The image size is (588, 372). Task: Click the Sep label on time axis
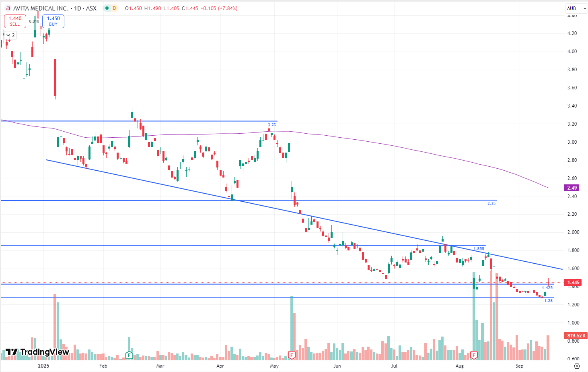pyautogui.click(x=519, y=366)
